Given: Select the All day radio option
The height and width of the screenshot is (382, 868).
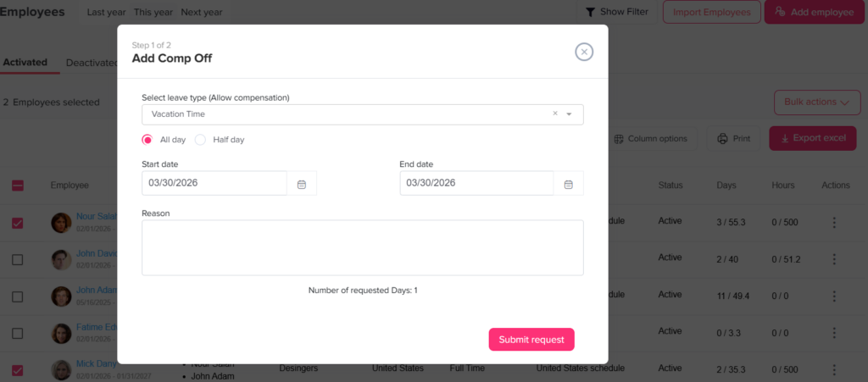Looking at the screenshot, I should point(147,140).
